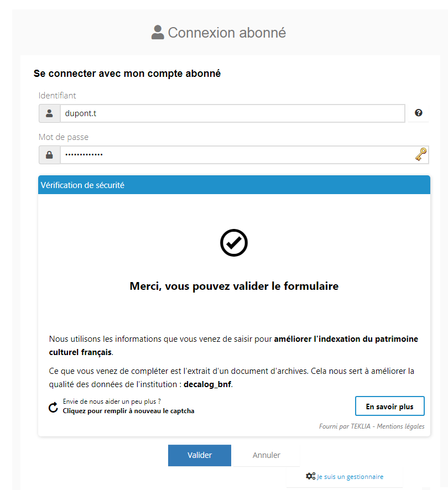Click the refresh captcha circular arrow icon
The width and height of the screenshot is (448, 490).
[x=53, y=407]
